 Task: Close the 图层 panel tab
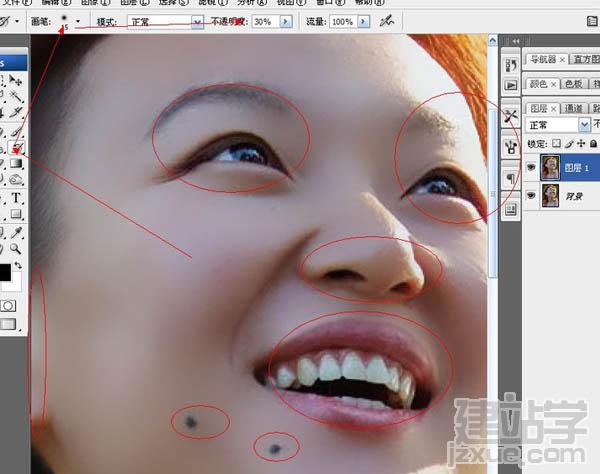[x=553, y=109]
